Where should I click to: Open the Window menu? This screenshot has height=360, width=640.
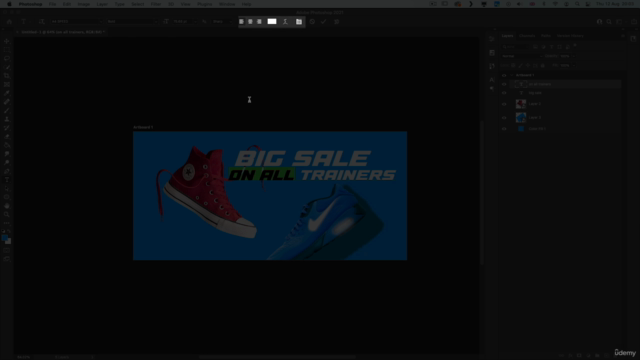tap(227, 4)
